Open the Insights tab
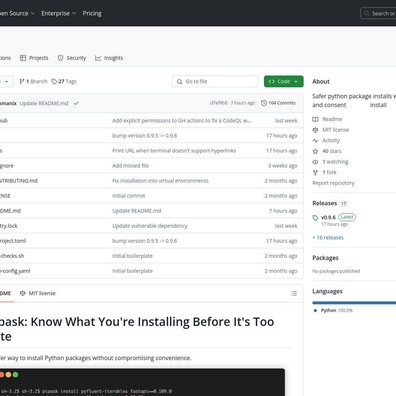396x396 pixels. [109, 58]
